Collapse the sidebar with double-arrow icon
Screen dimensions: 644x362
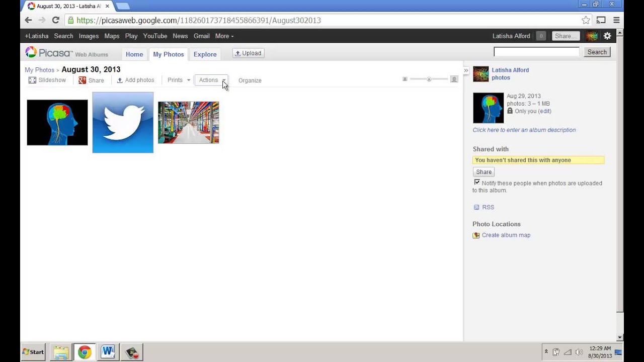(x=466, y=70)
